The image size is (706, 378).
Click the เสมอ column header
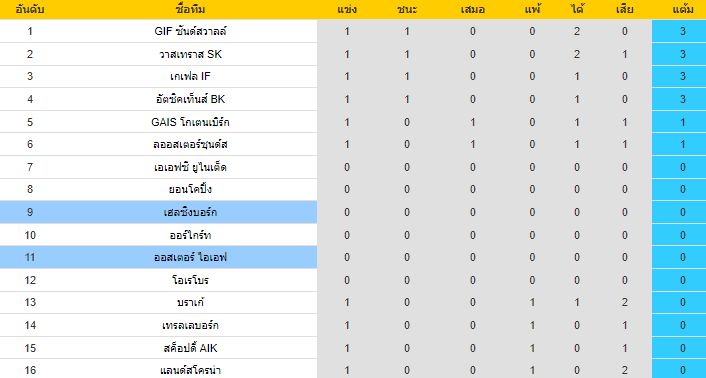pos(472,9)
